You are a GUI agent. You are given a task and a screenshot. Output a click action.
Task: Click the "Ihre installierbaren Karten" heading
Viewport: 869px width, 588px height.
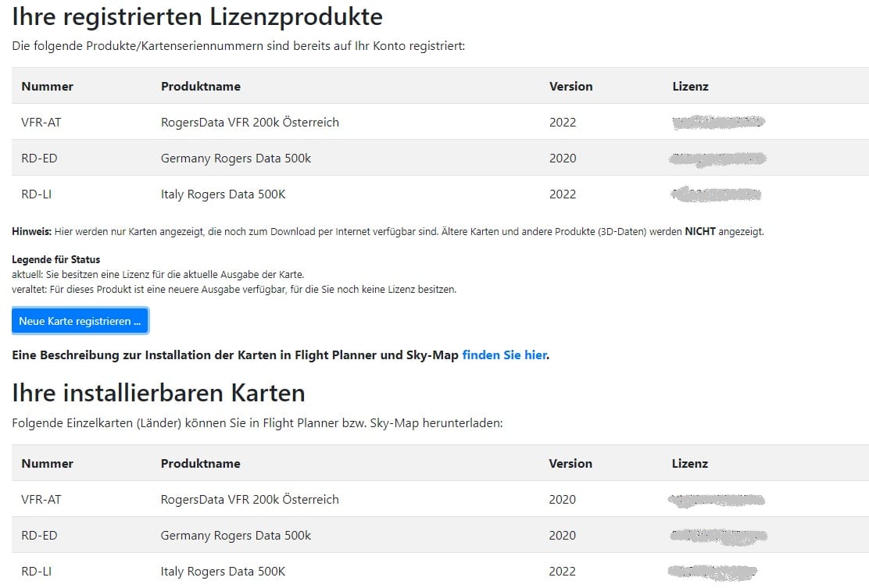158,392
